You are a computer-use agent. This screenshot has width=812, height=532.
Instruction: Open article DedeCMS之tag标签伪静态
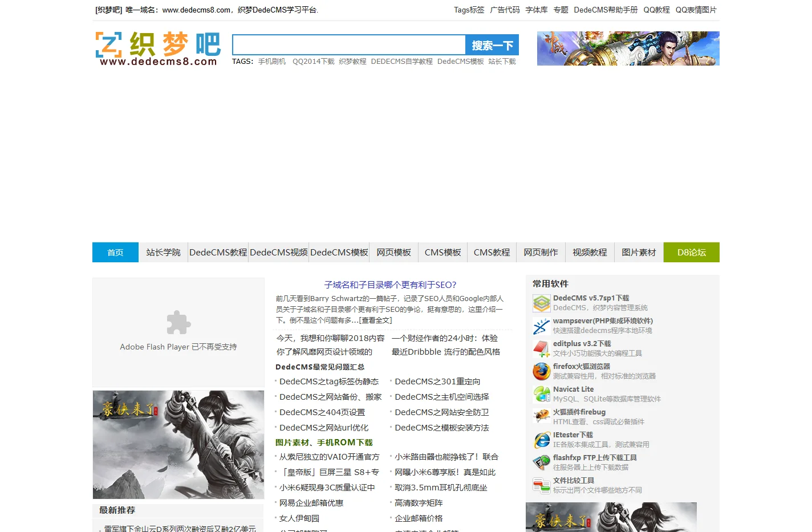coord(329,381)
